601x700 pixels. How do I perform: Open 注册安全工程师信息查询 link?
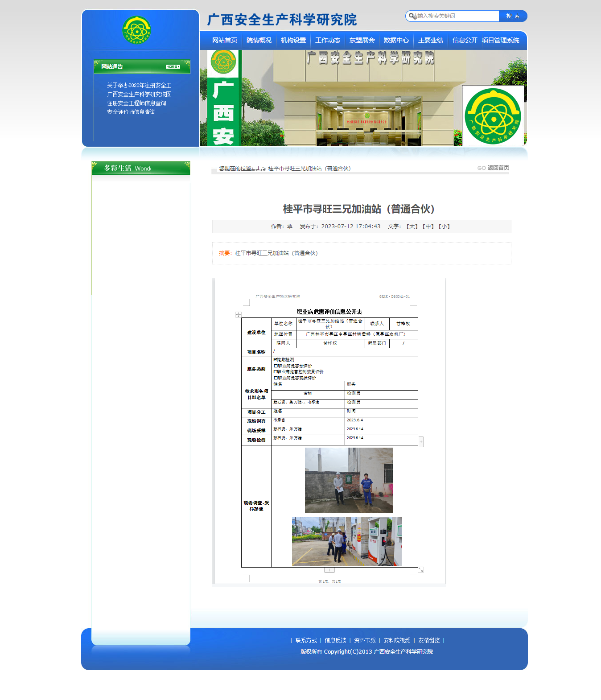point(136,103)
